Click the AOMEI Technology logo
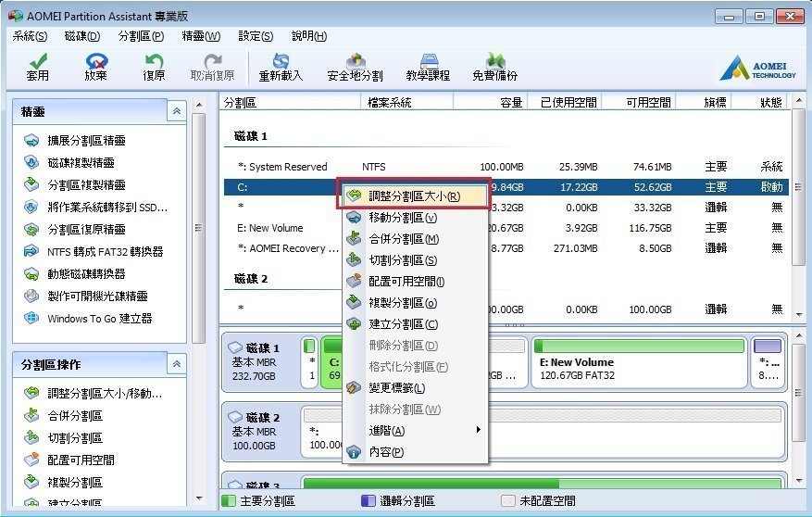The height and width of the screenshot is (517, 812). 757,68
